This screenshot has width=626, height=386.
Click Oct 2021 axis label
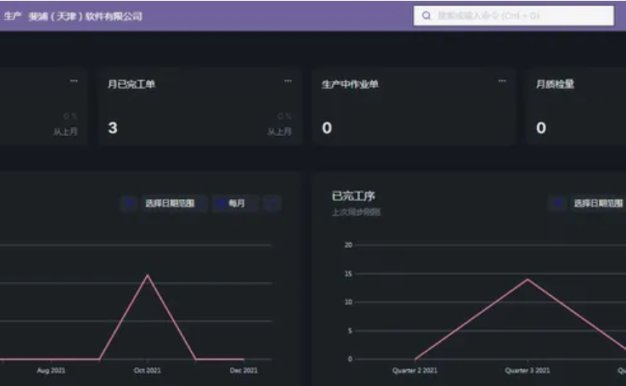[x=147, y=370]
